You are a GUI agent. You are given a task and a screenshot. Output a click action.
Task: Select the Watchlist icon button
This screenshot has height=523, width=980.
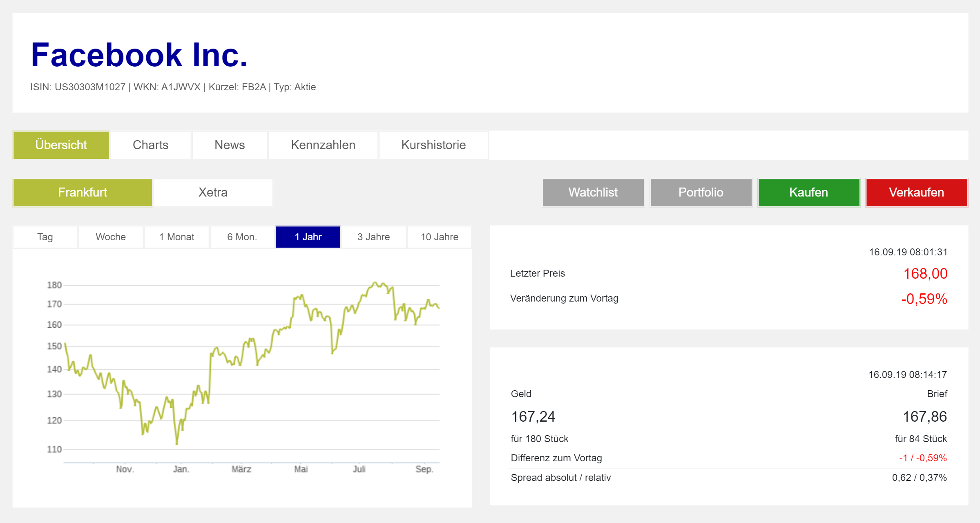point(593,192)
